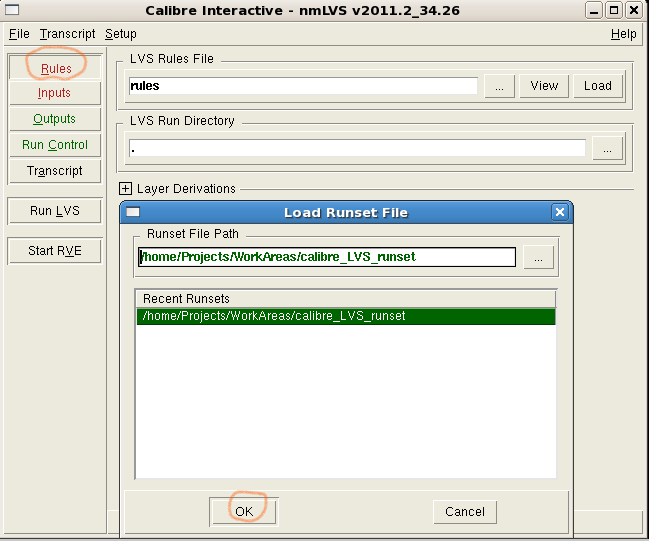Open the Transcript menu
This screenshot has width=649, height=541.
[x=67, y=34]
